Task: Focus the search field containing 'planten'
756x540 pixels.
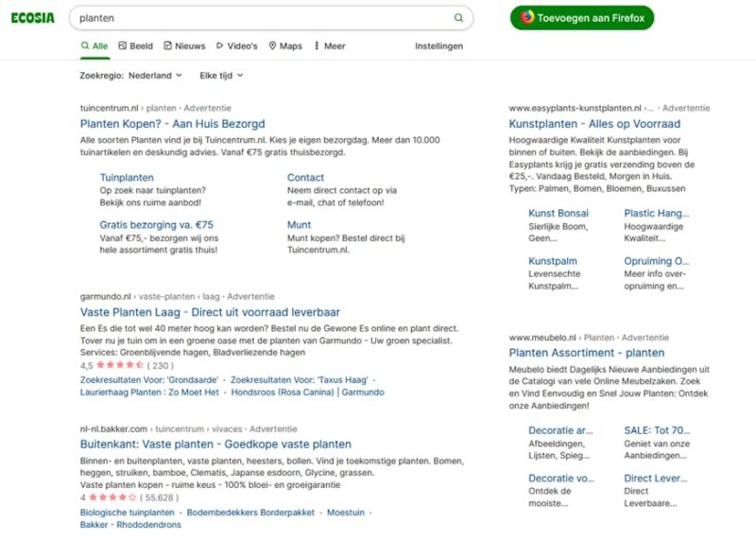Action: (x=271, y=18)
